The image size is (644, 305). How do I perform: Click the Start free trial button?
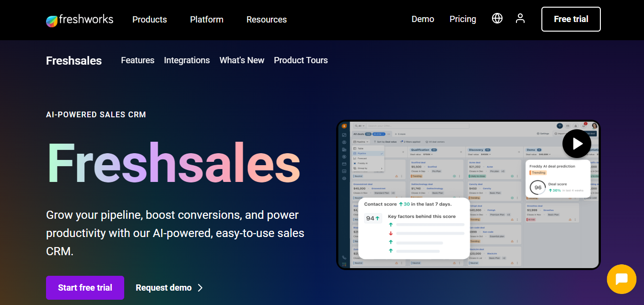coord(85,288)
